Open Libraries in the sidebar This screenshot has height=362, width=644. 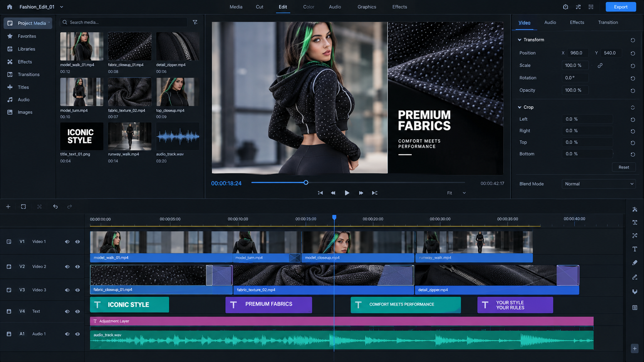(x=26, y=49)
